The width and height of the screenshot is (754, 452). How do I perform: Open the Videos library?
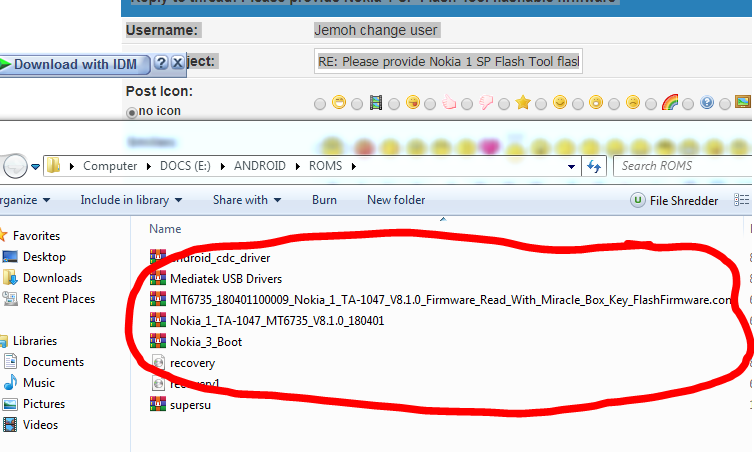coord(40,425)
